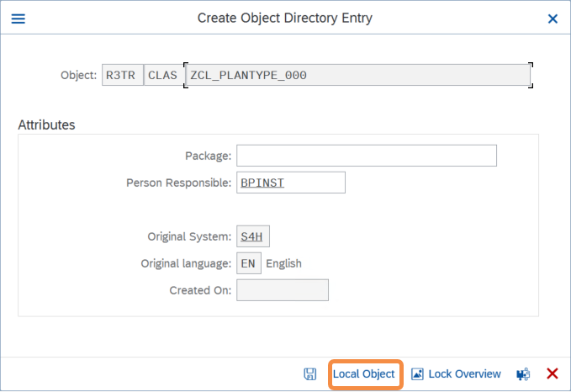Select the Person Responsible field BPINST

pos(290,183)
